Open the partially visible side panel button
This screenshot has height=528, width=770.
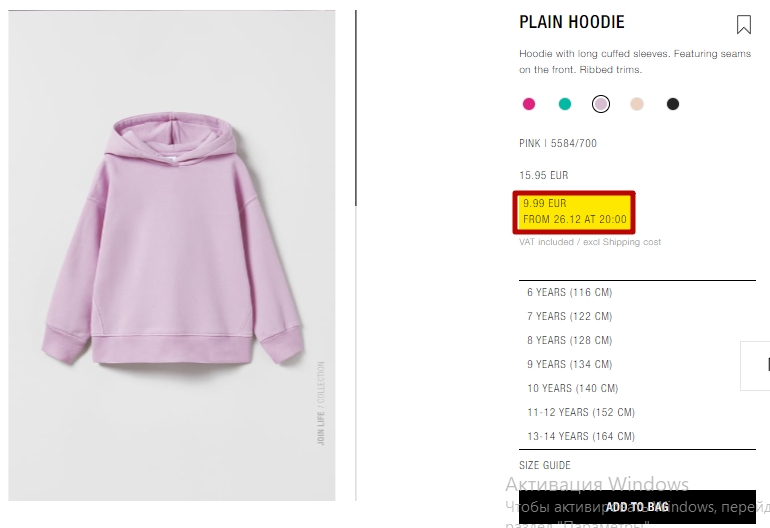(755, 366)
